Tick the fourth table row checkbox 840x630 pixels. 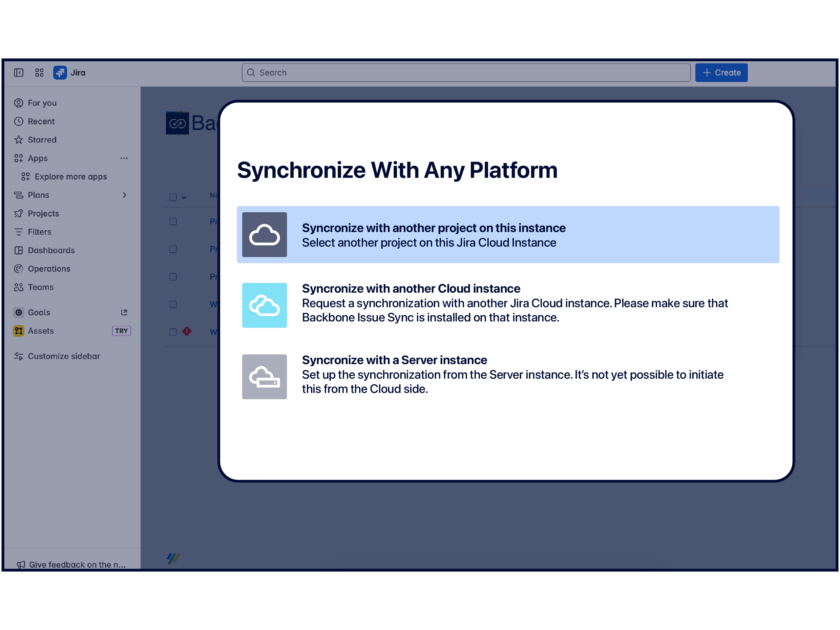[x=173, y=304]
